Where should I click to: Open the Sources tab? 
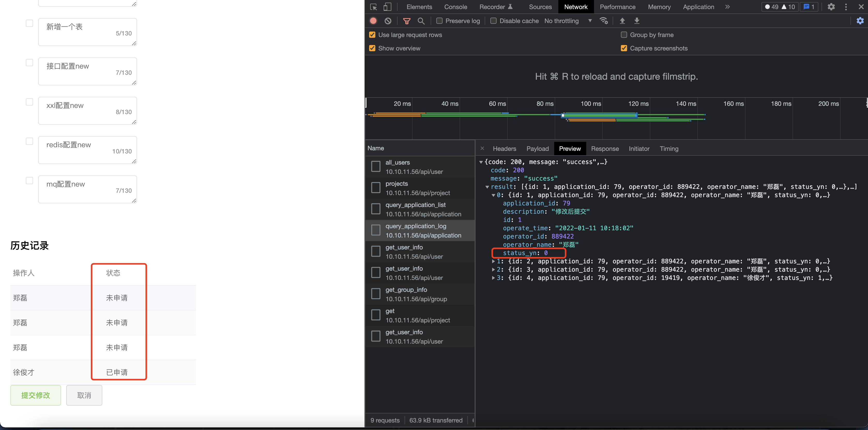click(x=540, y=7)
